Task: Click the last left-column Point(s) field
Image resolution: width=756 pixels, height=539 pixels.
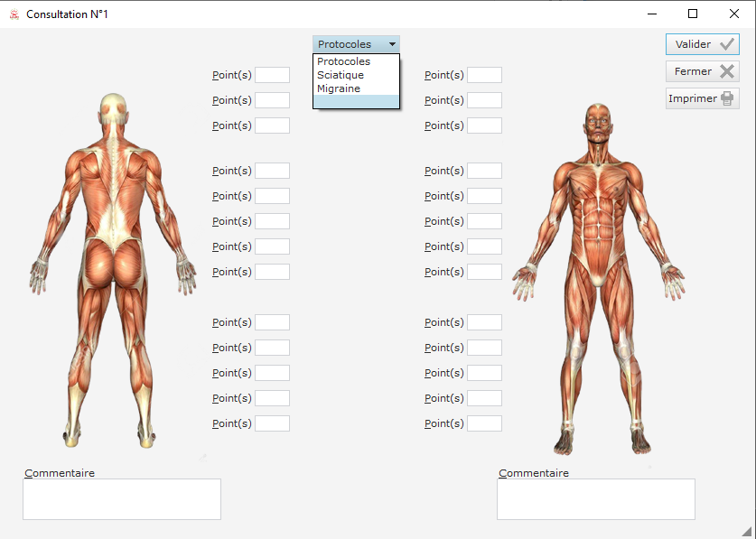Action: click(272, 423)
